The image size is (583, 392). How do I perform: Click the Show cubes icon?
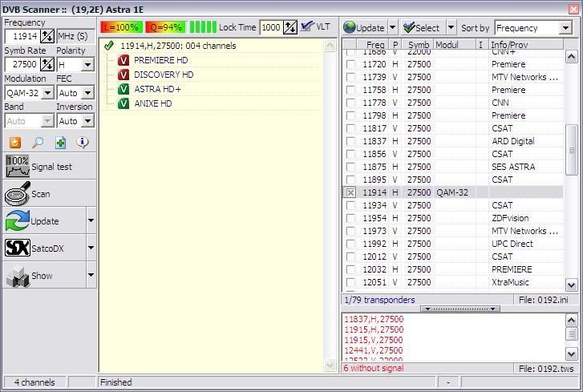pyautogui.click(x=18, y=276)
